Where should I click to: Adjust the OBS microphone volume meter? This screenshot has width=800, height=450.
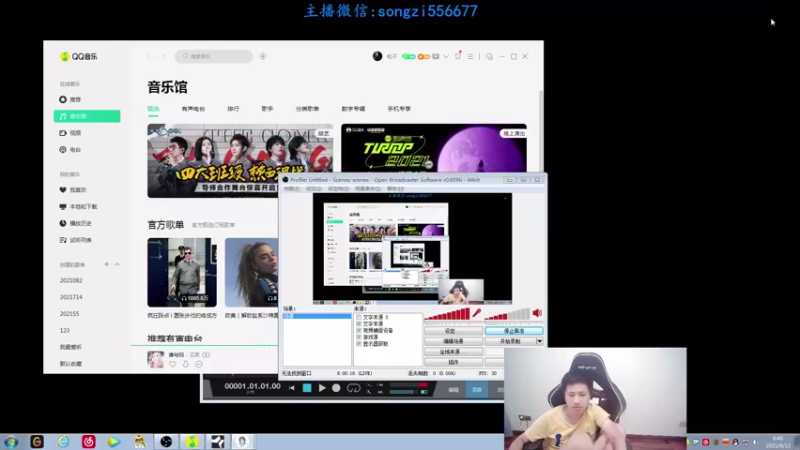click(x=447, y=314)
